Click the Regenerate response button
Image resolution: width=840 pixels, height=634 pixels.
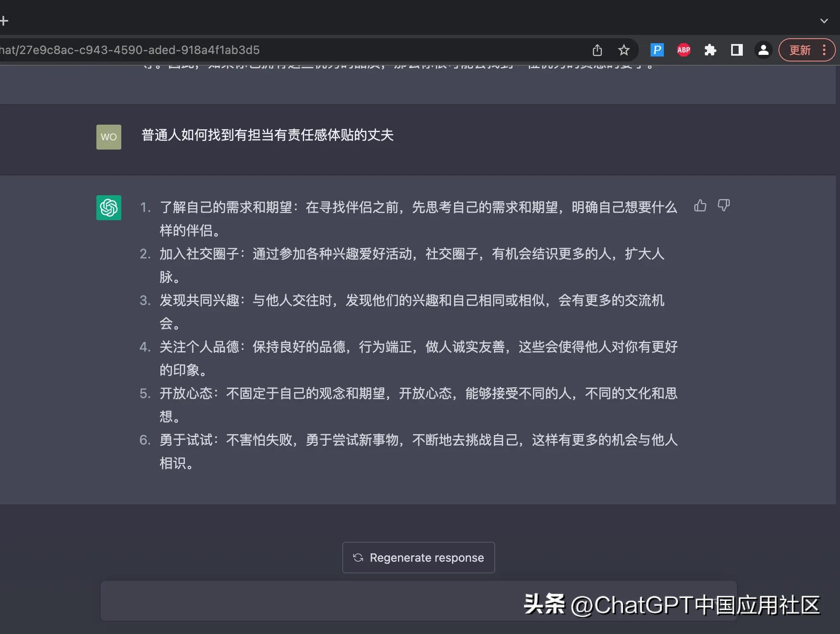pyautogui.click(x=418, y=558)
